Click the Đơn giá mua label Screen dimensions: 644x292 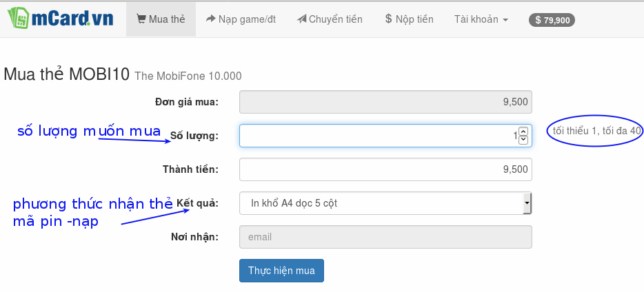187,102
